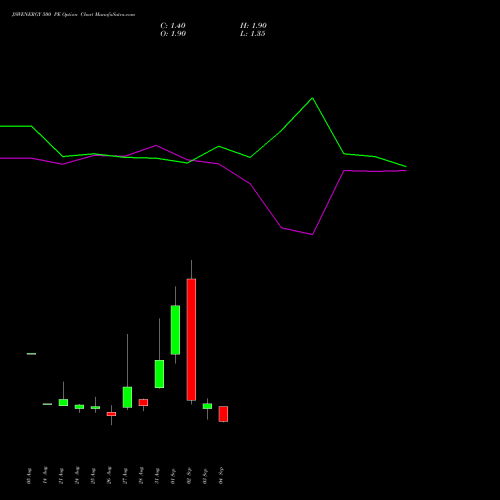Select the green candle for 27 Aug

pos(127,397)
